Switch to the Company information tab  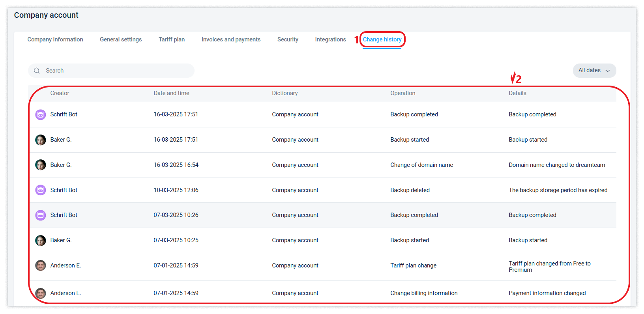[55, 39]
